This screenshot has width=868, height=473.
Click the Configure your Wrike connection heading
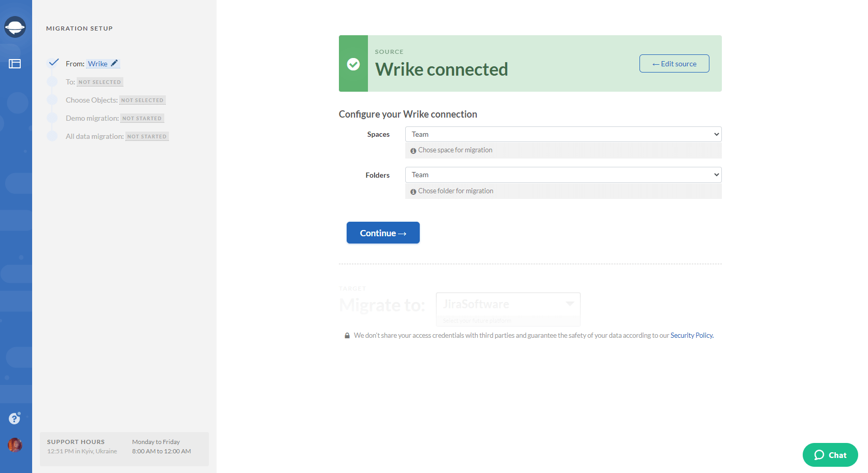coord(408,114)
